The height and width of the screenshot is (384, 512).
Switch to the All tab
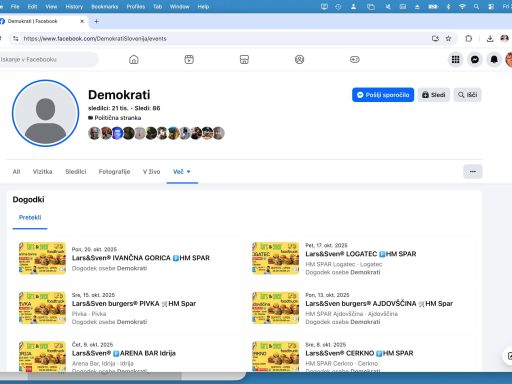[x=16, y=172]
